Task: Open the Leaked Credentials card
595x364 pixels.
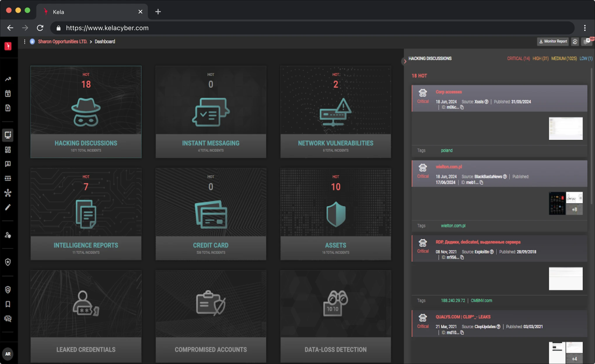Action: point(86,316)
